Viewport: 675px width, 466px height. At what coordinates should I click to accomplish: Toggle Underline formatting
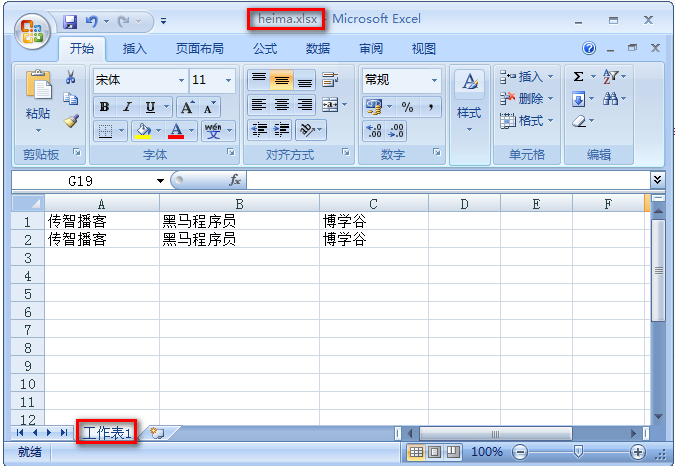coord(150,107)
